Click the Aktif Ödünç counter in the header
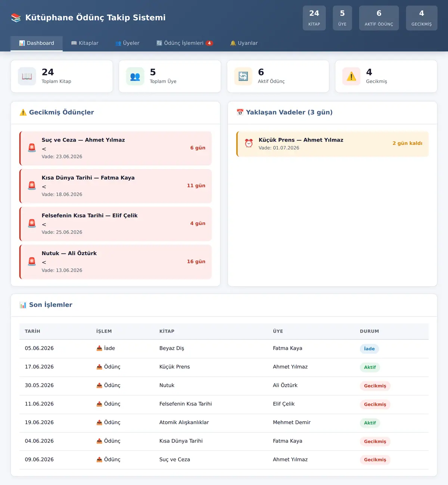The width and height of the screenshot is (448, 485). (x=379, y=18)
